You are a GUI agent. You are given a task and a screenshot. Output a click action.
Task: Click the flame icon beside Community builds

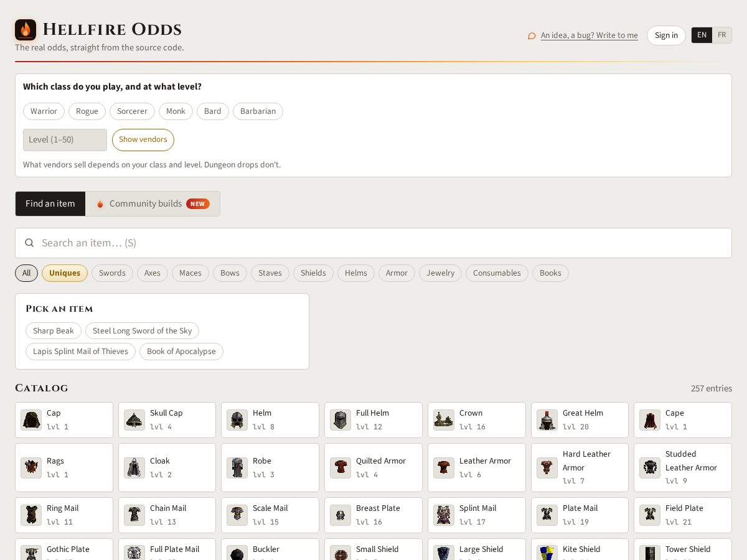tap(100, 204)
